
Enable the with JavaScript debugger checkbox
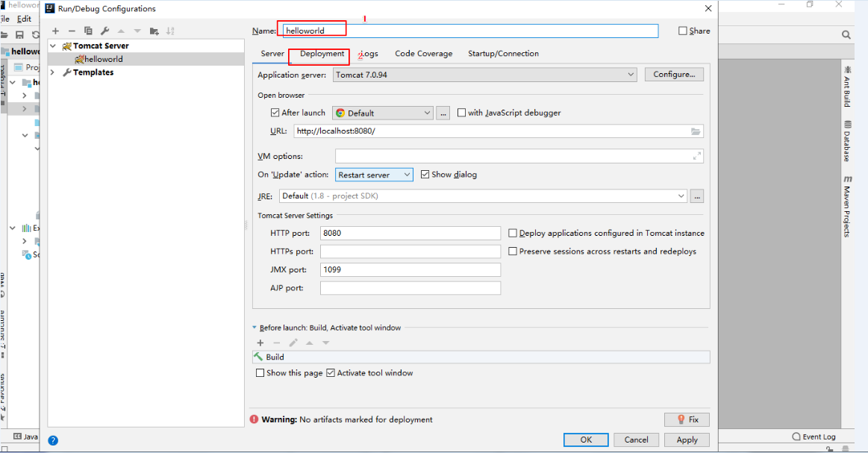click(461, 113)
